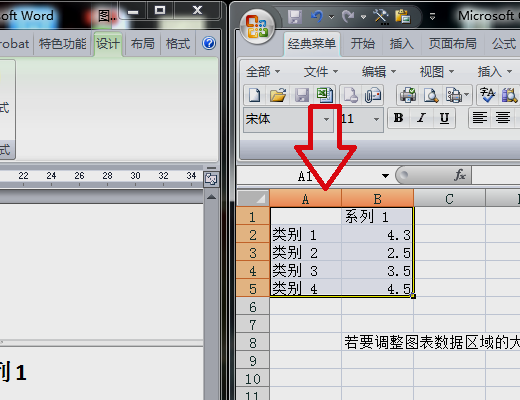
Task: Toggle Bold formatting
Action: 399,118
